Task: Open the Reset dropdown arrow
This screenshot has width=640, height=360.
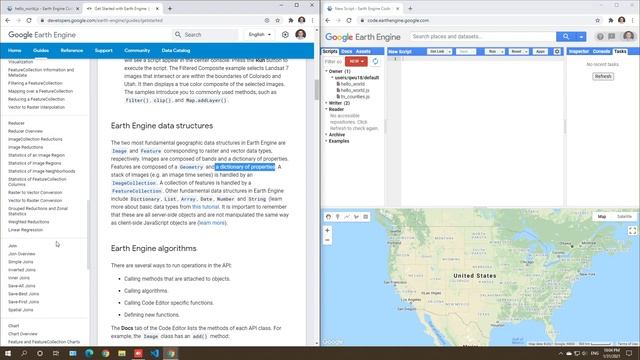Action: point(526,52)
